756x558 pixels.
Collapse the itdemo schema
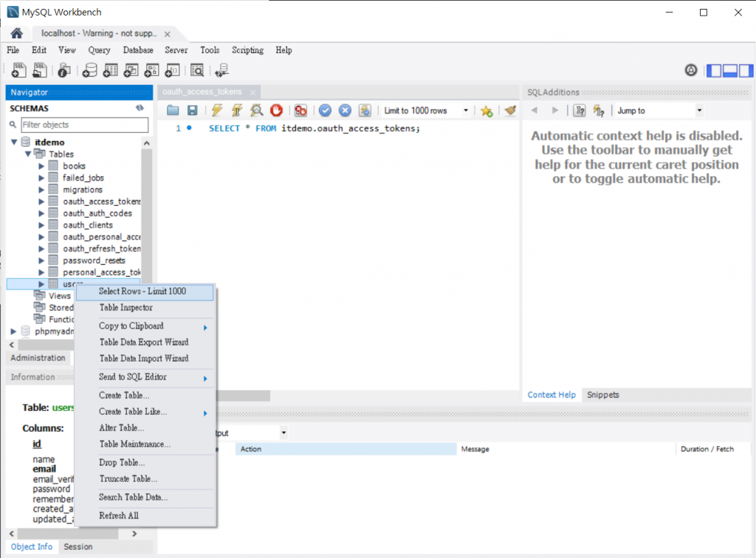(15, 142)
